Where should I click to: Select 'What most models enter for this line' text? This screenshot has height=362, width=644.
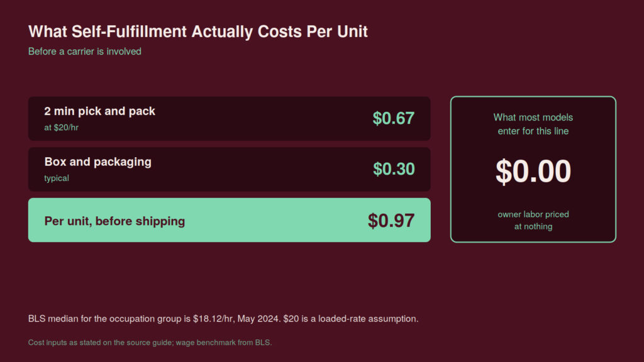pos(533,124)
